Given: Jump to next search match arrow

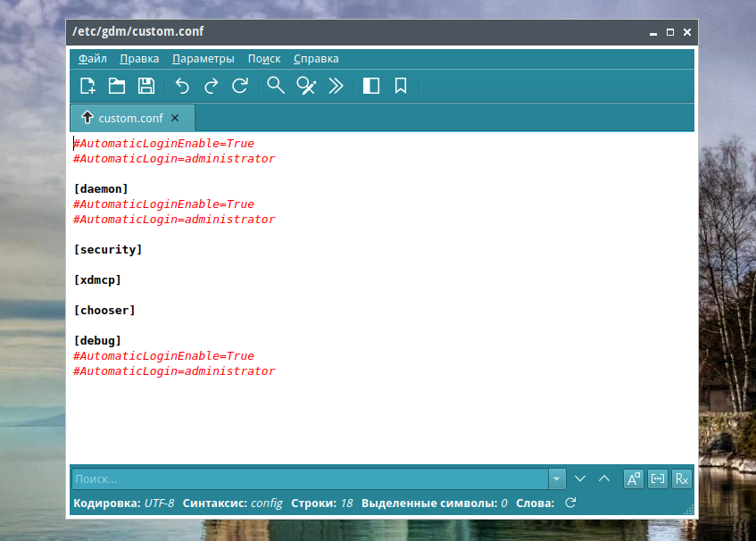Looking at the screenshot, I should [x=580, y=479].
